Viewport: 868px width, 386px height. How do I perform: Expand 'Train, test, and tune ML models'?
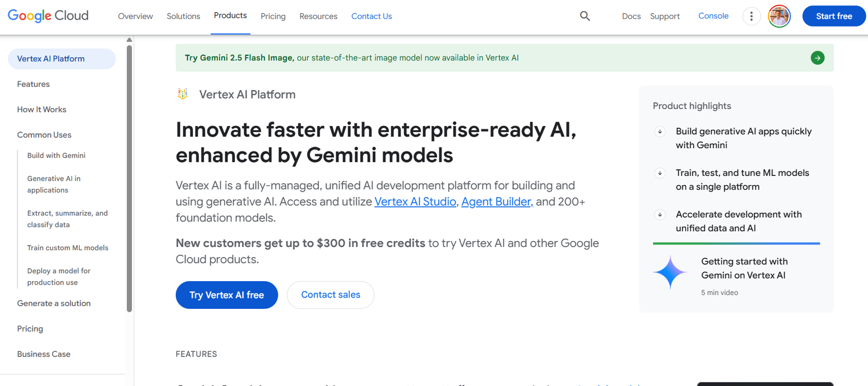pyautogui.click(x=660, y=173)
